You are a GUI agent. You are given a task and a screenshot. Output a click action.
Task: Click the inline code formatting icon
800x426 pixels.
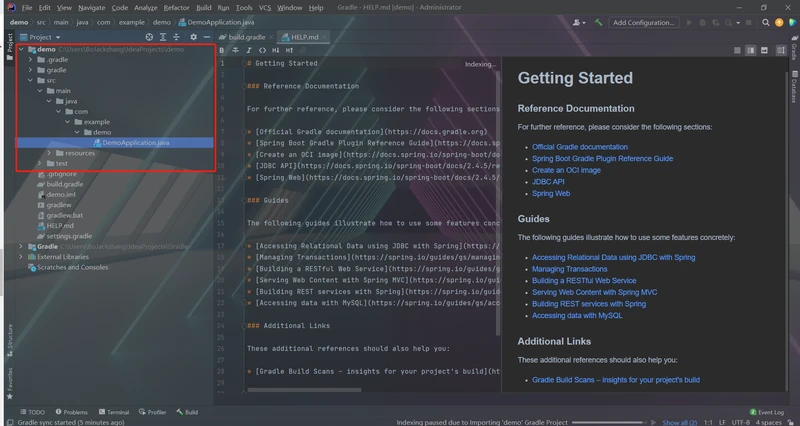click(x=262, y=50)
